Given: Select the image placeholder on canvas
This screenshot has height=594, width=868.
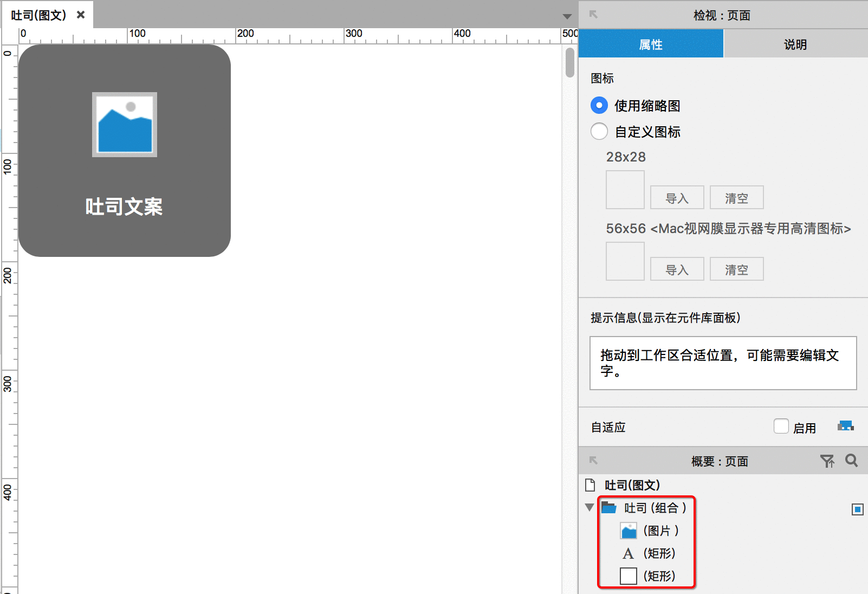Looking at the screenshot, I should point(125,125).
